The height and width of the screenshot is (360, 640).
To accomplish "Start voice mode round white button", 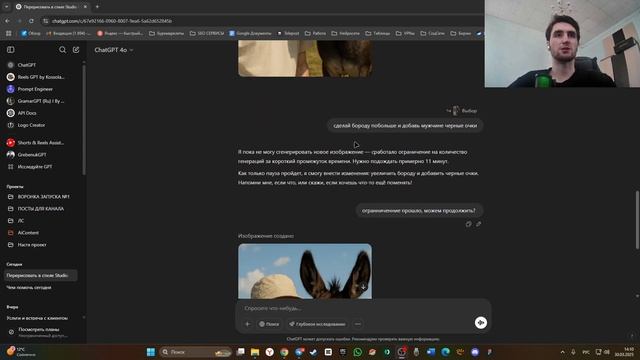I will coord(481,323).
